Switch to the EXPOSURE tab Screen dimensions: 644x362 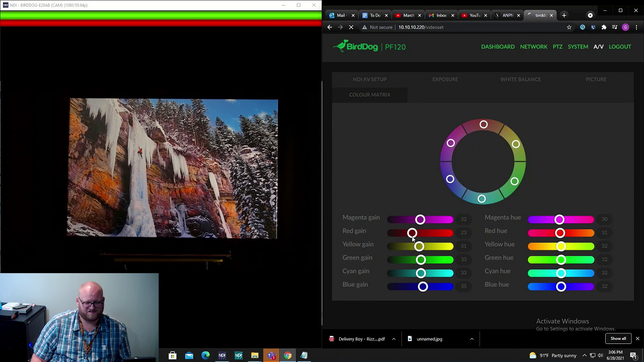click(445, 79)
